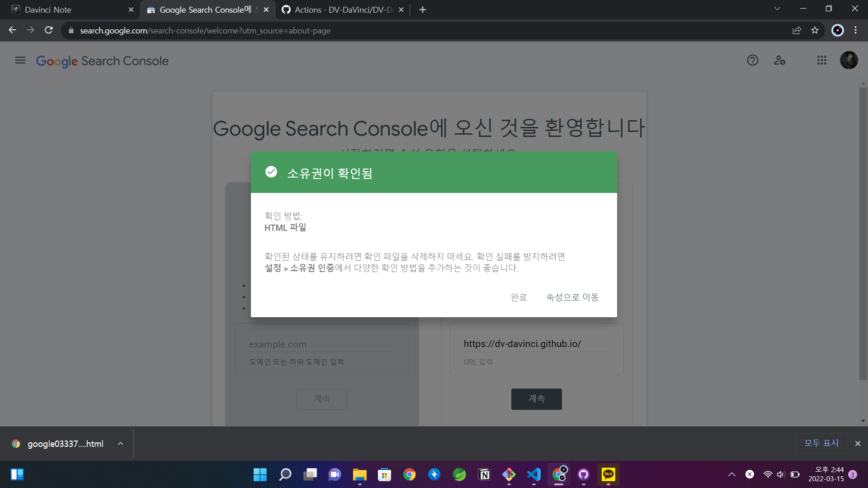Open the Google apps launcher grid
This screenshot has width=868, height=488.
(x=822, y=60)
